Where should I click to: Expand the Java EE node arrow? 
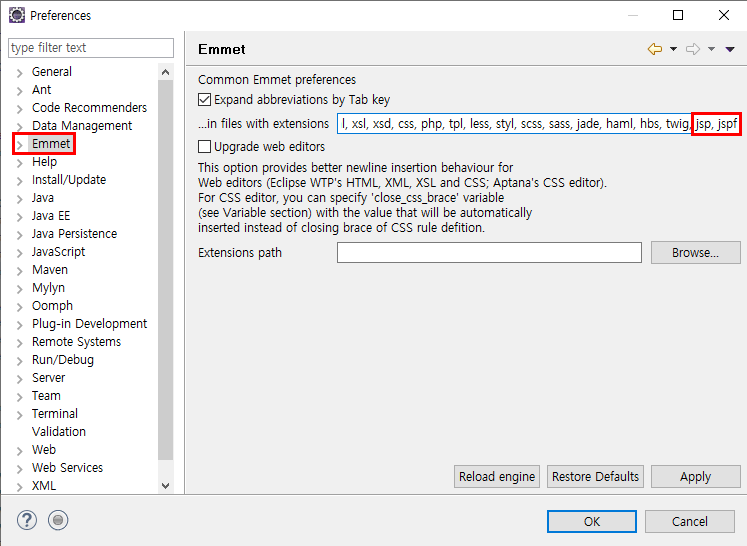tap(20, 217)
